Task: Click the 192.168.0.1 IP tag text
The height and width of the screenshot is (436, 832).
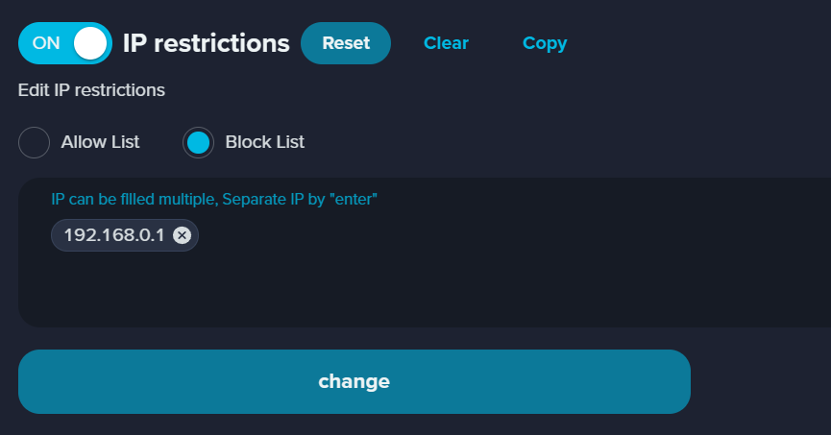Action: click(x=114, y=235)
